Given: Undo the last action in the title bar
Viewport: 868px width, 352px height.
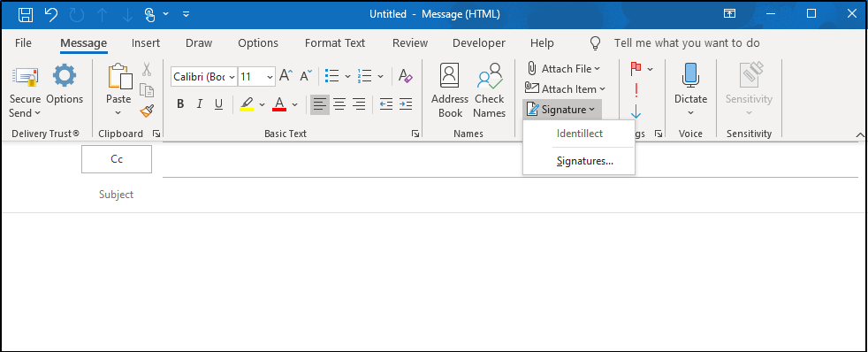Looking at the screenshot, I should coord(51,14).
